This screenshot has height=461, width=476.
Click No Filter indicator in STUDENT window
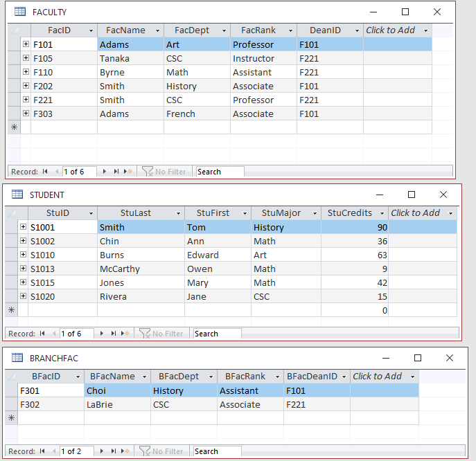pyautogui.click(x=161, y=334)
